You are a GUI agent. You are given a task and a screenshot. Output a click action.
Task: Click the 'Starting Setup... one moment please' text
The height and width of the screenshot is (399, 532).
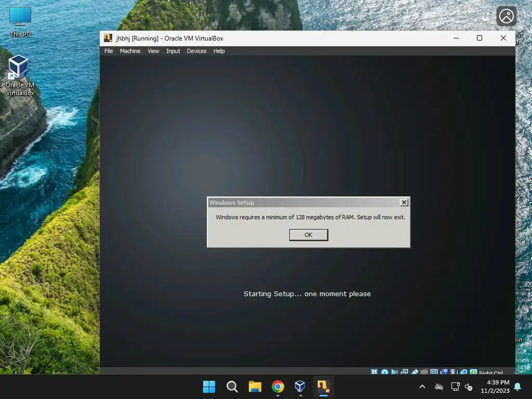(x=307, y=294)
